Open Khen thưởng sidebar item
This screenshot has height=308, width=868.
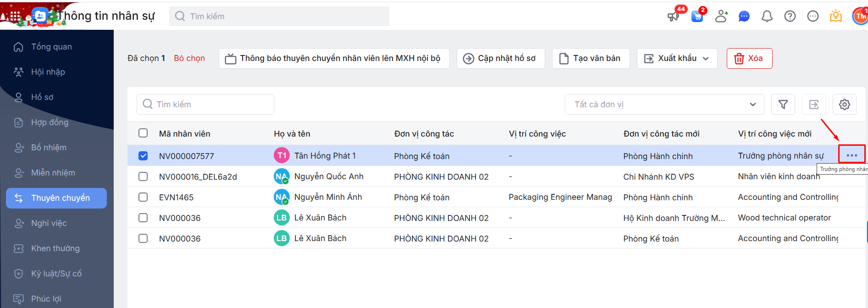tap(55, 248)
